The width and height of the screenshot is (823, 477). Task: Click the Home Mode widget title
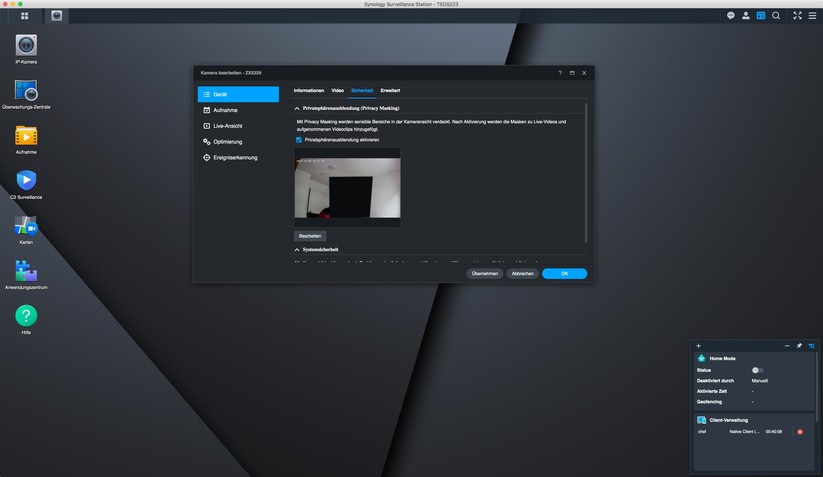click(722, 358)
